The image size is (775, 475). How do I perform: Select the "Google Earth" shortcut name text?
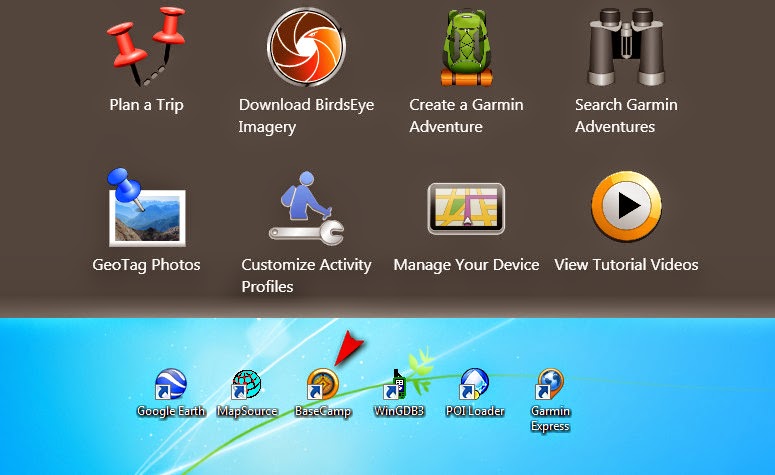point(171,411)
